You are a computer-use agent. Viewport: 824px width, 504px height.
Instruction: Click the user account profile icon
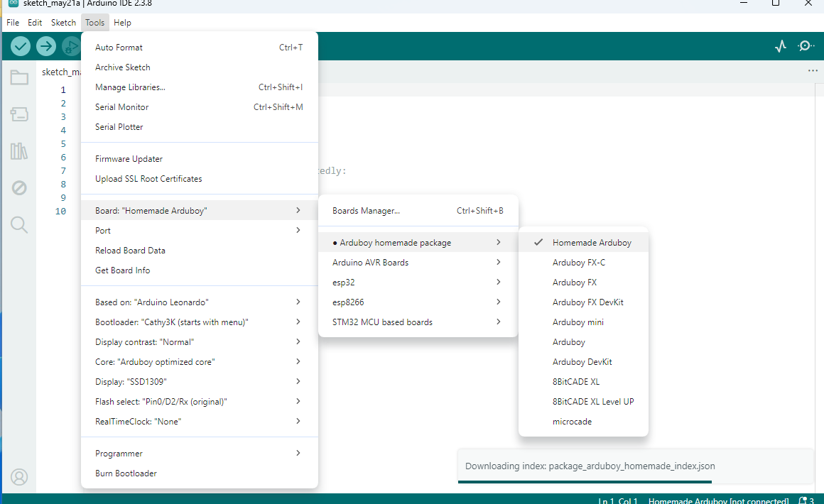19,477
